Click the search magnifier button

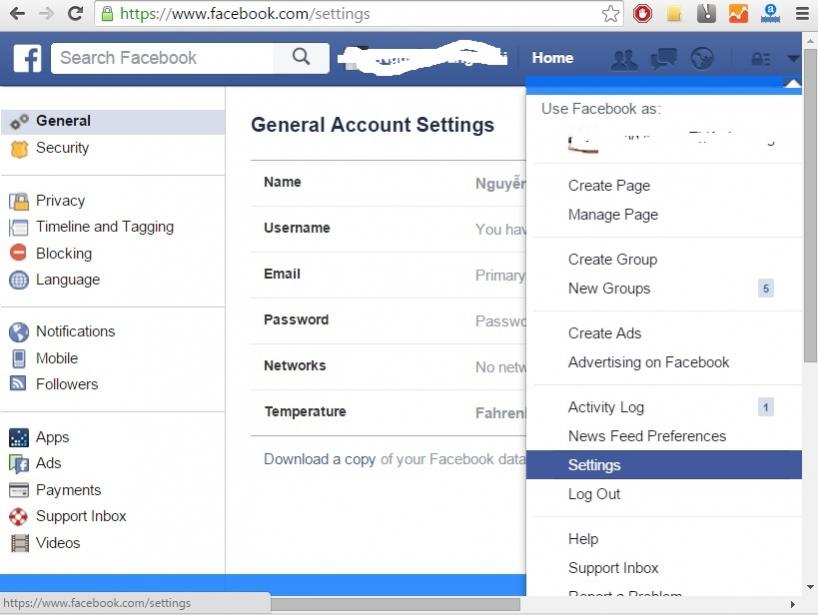(x=301, y=58)
